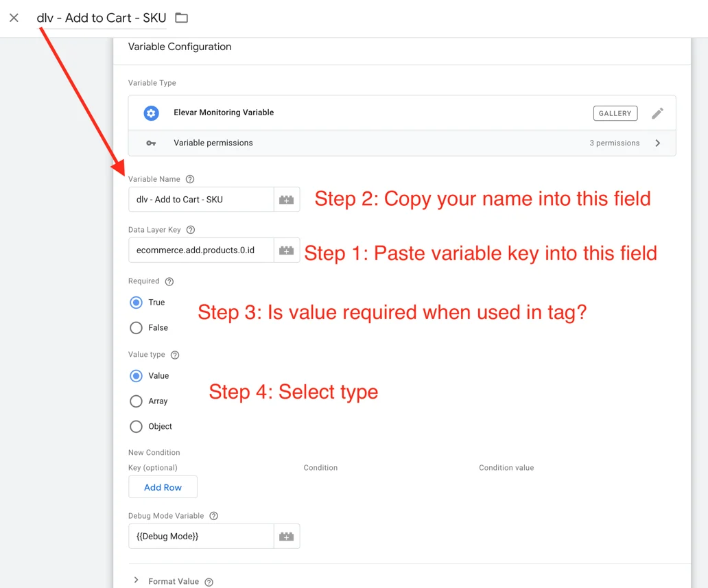This screenshot has width=708, height=588.
Task: Click the 'New Condition' label
Action: [x=154, y=453]
